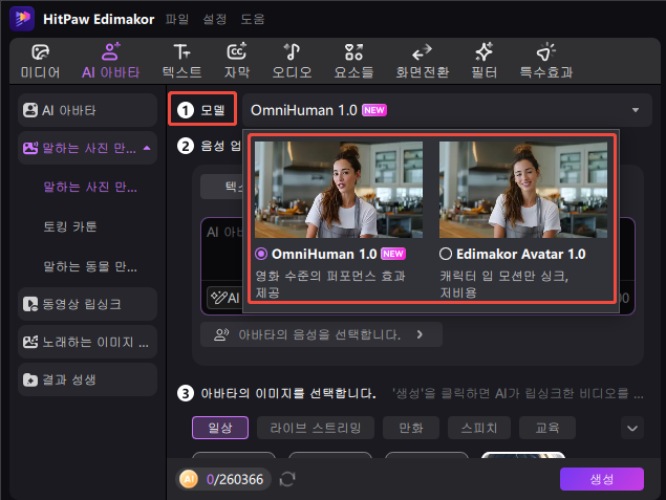
Task: Open the 오디오 audio panel
Action: [292, 61]
